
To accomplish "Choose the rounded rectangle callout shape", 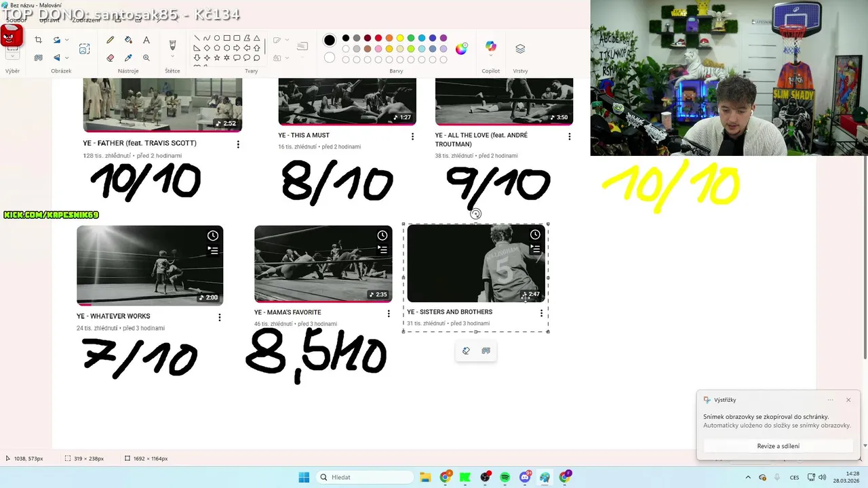I will point(237,58).
